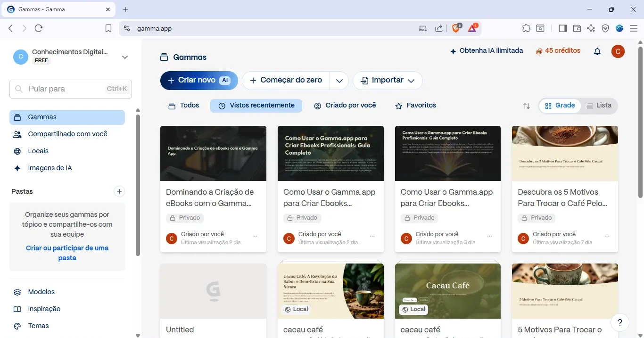Click the browser forward arrow
The width and height of the screenshot is (644, 338).
25,28
